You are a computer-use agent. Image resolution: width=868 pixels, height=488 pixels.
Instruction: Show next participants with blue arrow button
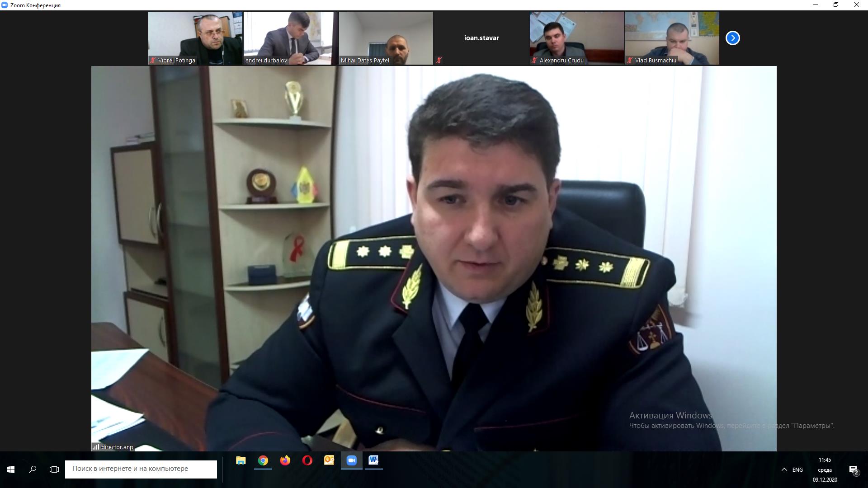[732, 38]
